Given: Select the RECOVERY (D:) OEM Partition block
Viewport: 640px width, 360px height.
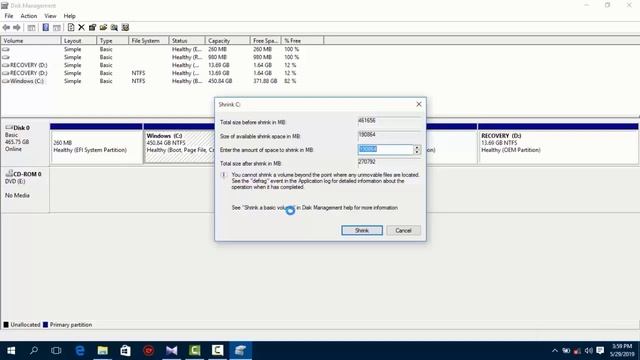Looking at the screenshot, I should coord(558,144).
